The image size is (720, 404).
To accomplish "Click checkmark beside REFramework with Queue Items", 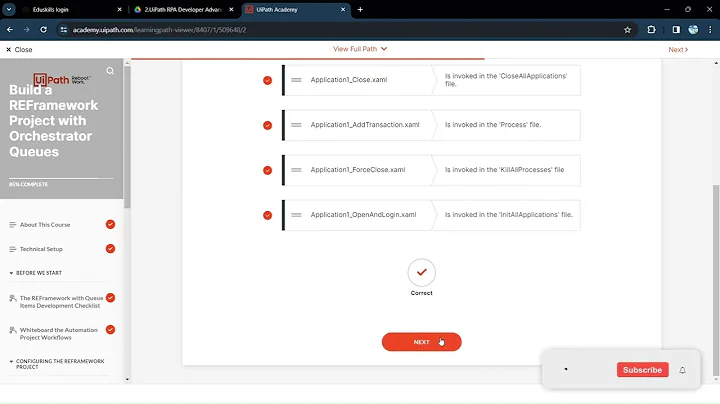I will click(x=110, y=297).
